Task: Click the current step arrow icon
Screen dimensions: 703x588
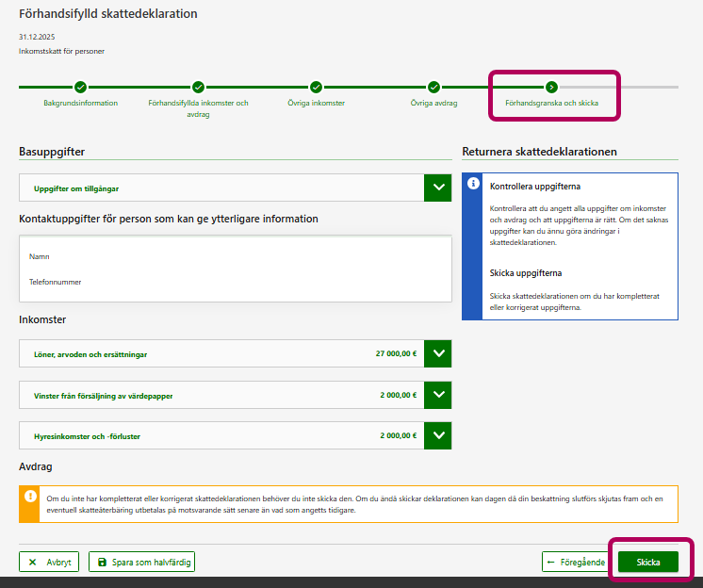Action: [x=551, y=88]
